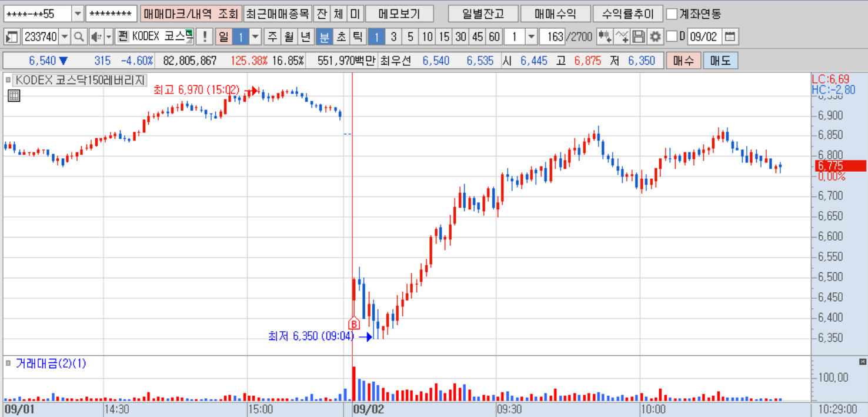The height and width of the screenshot is (417, 868).
Task: Open the 일별잔고 daily balance view
Action: click(x=483, y=14)
